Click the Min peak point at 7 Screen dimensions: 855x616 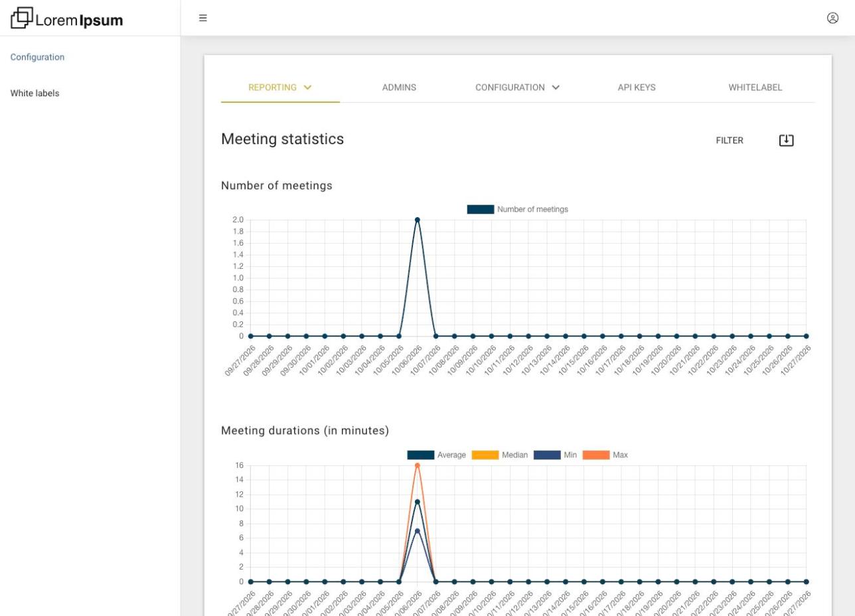coord(417,531)
